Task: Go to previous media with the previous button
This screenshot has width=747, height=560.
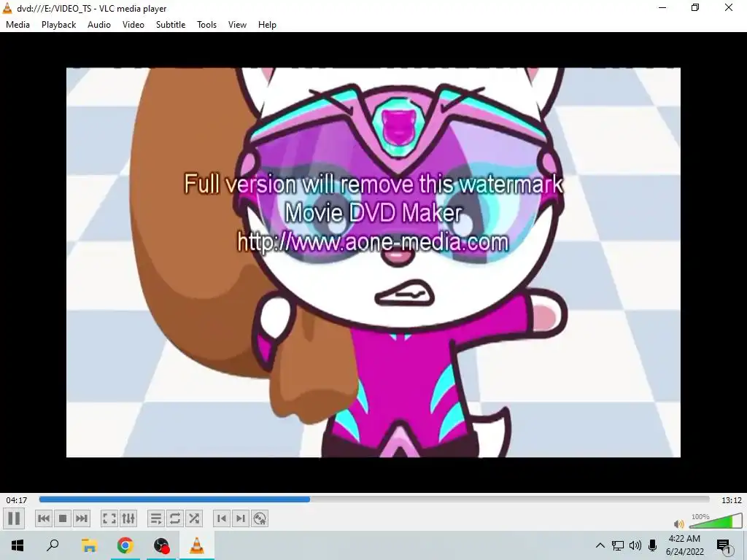Action: pos(43,518)
